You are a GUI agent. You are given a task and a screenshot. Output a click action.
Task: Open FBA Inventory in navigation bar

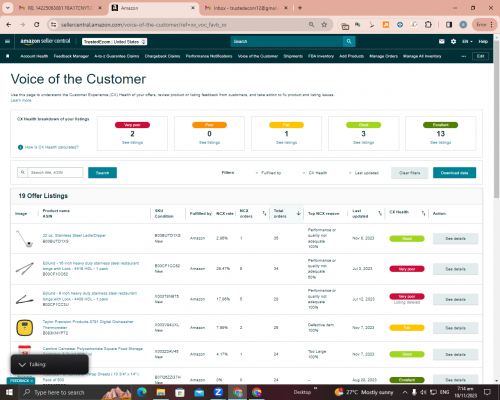[x=321, y=56]
